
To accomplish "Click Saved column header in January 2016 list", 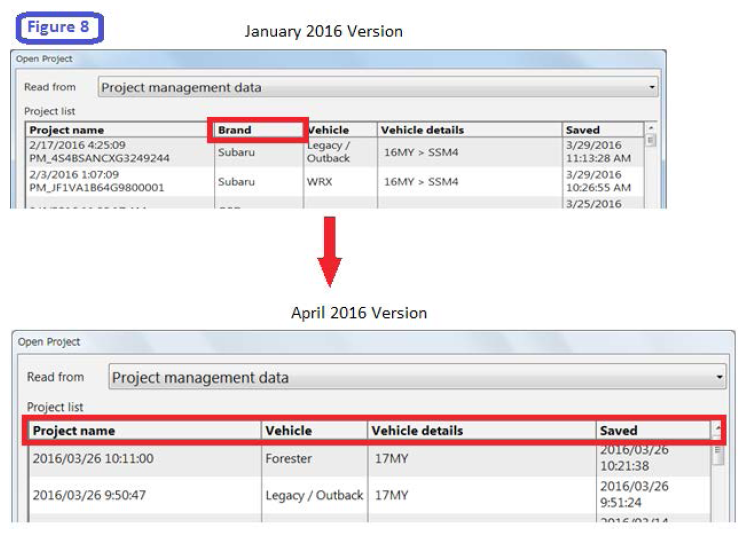I will [602, 130].
